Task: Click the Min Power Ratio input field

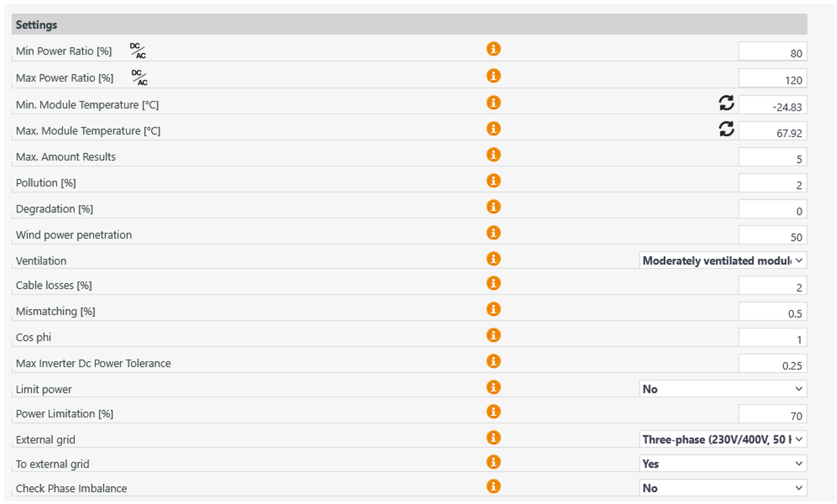Action: (772, 53)
